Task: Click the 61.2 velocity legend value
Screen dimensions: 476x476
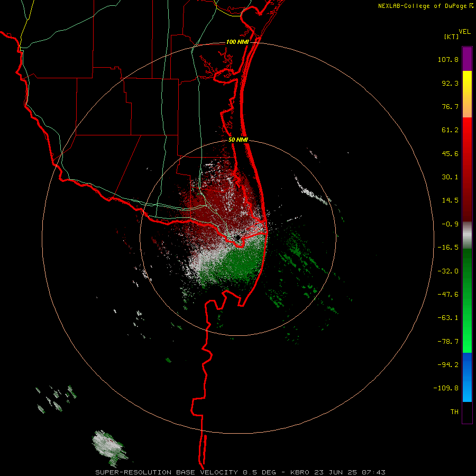Action: pos(450,130)
